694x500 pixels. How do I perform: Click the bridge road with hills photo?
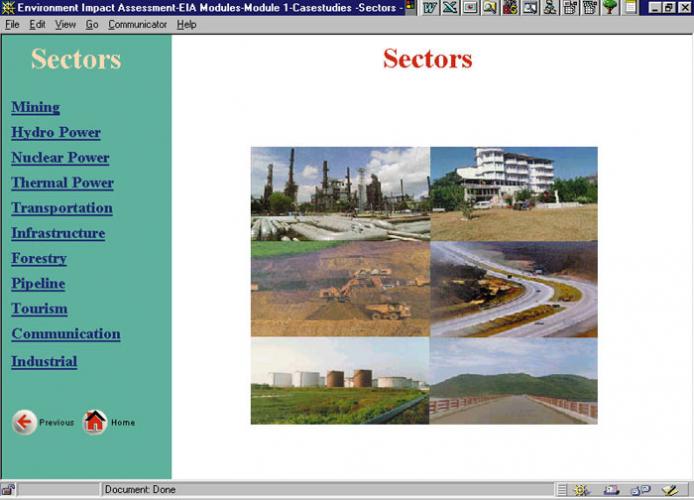pos(513,381)
